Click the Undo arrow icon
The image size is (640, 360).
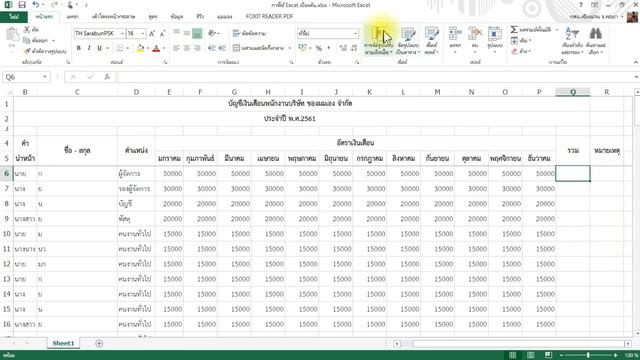(36, 5)
